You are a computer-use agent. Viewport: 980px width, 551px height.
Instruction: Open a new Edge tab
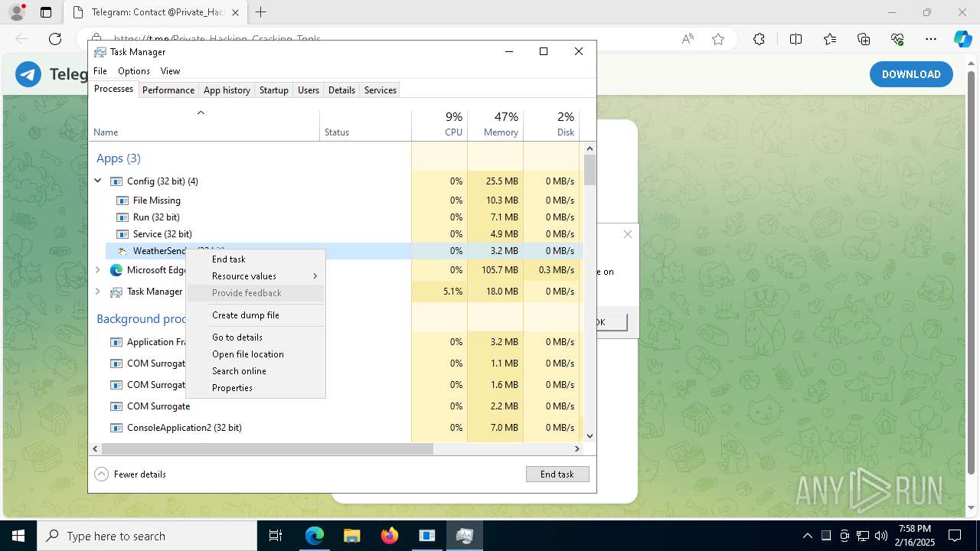[261, 12]
